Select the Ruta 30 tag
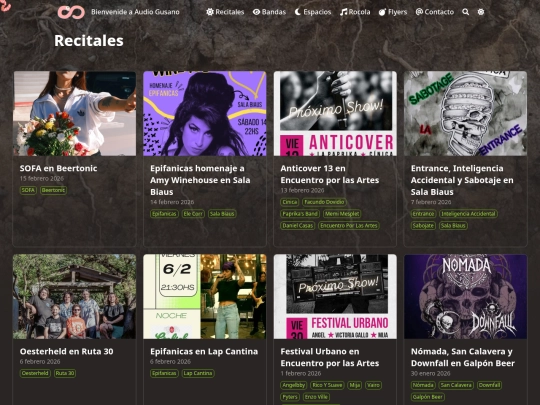This screenshot has height=405, width=540. click(65, 373)
